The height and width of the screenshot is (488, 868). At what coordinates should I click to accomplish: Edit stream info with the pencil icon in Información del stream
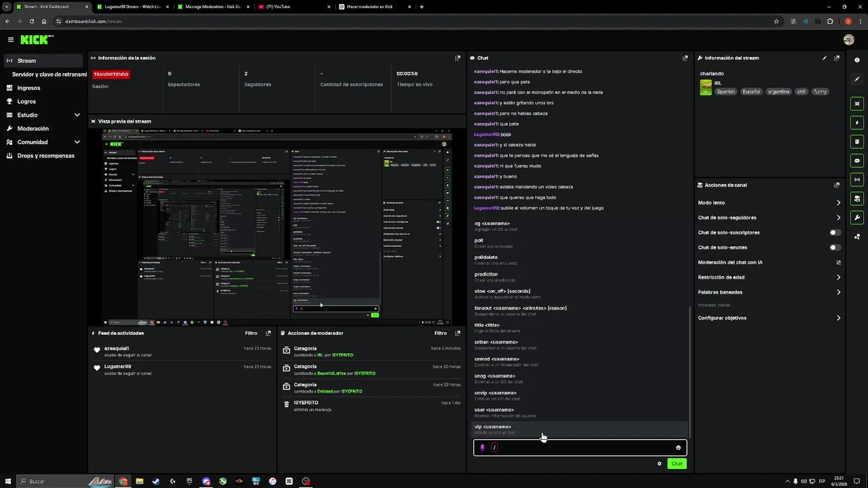coord(825,58)
